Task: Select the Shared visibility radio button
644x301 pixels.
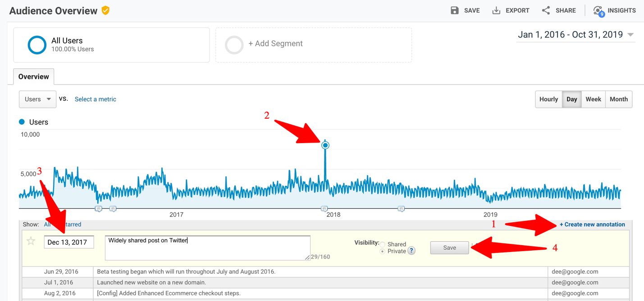Action: click(x=382, y=244)
